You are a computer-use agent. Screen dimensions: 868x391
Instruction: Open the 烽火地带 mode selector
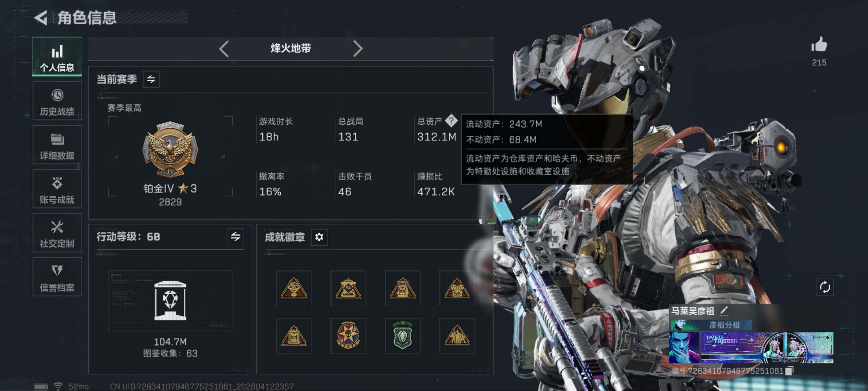coord(291,49)
